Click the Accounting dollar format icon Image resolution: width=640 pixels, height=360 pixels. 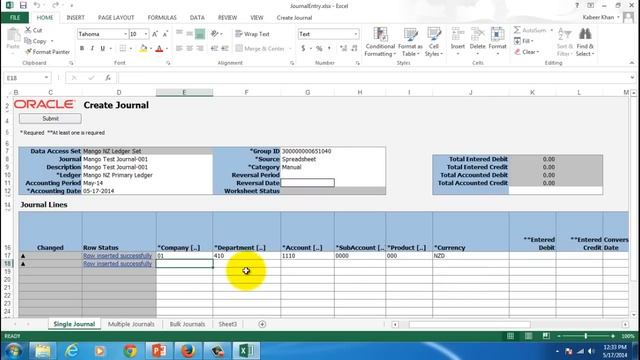click(x=303, y=49)
